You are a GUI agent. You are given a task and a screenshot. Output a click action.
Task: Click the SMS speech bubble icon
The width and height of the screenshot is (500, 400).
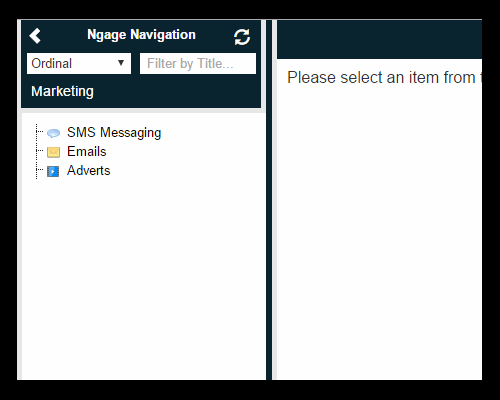point(53,133)
